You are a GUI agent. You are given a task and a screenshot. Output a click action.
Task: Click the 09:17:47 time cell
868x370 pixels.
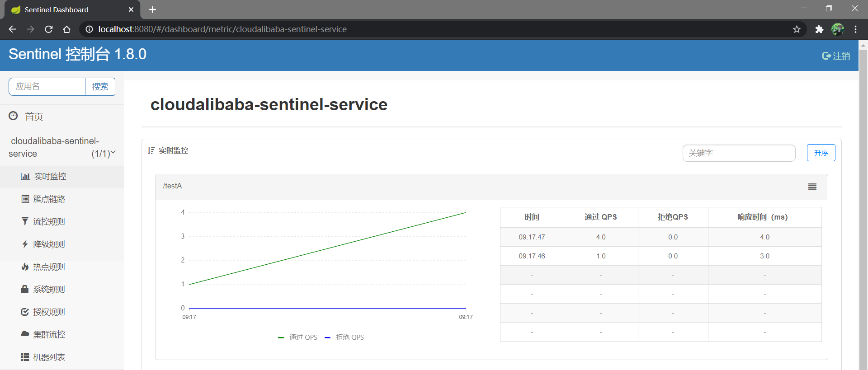click(532, 237)
